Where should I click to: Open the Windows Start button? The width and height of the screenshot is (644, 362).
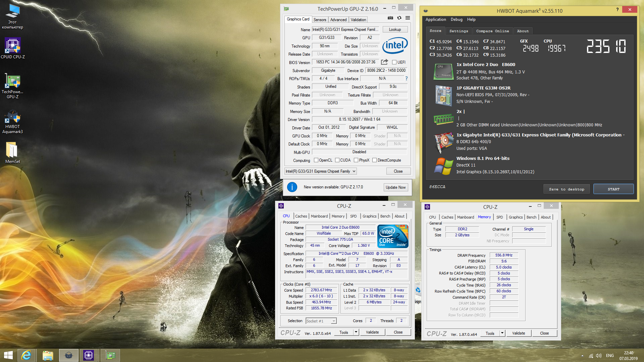click(8, 355)
